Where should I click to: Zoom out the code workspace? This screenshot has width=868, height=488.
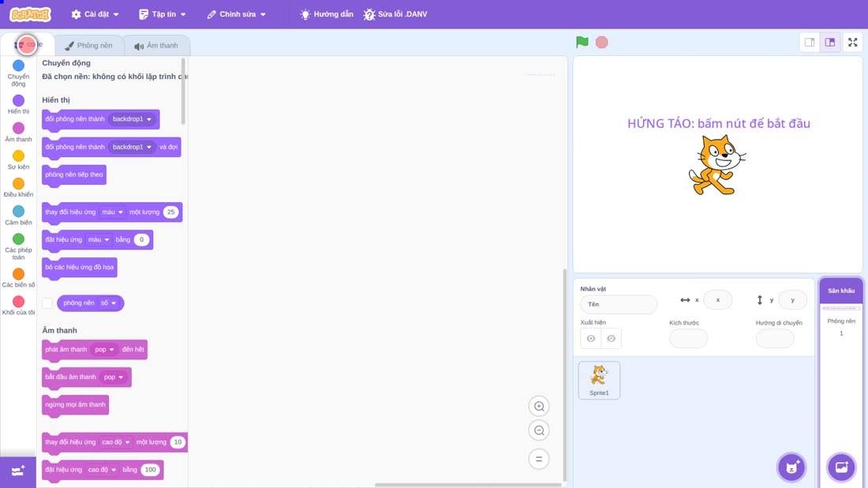539,430
